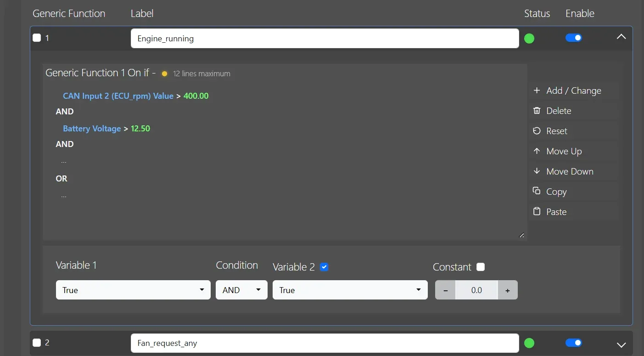Click the Paste label

click(556, 212)
